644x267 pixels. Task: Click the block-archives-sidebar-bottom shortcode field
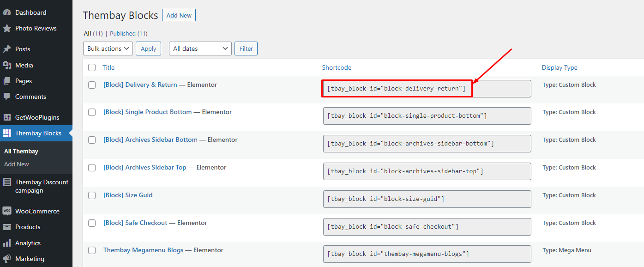pos(427,144)
